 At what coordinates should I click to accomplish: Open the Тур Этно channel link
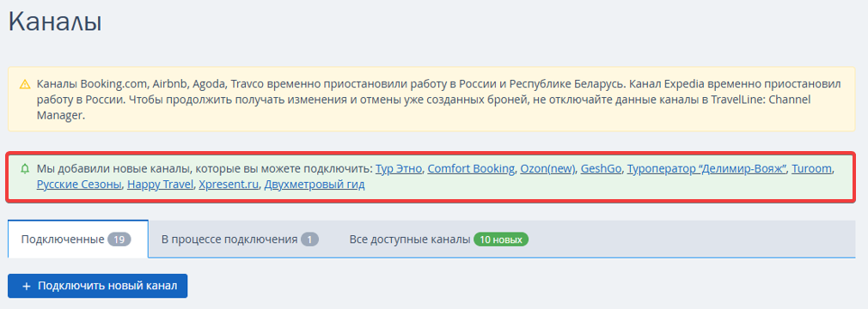tap(399, 168)
